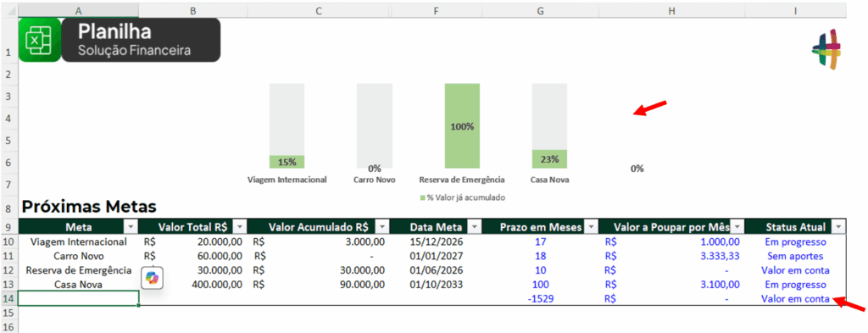868x333 pixels.
Task: Select the Sem aportes status cell
Action: coord(795,256)
